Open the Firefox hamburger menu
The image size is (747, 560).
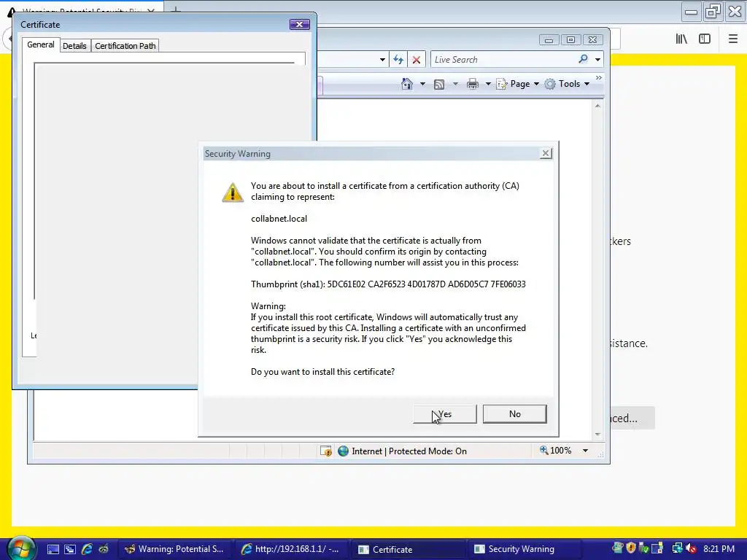coord(733,39)
